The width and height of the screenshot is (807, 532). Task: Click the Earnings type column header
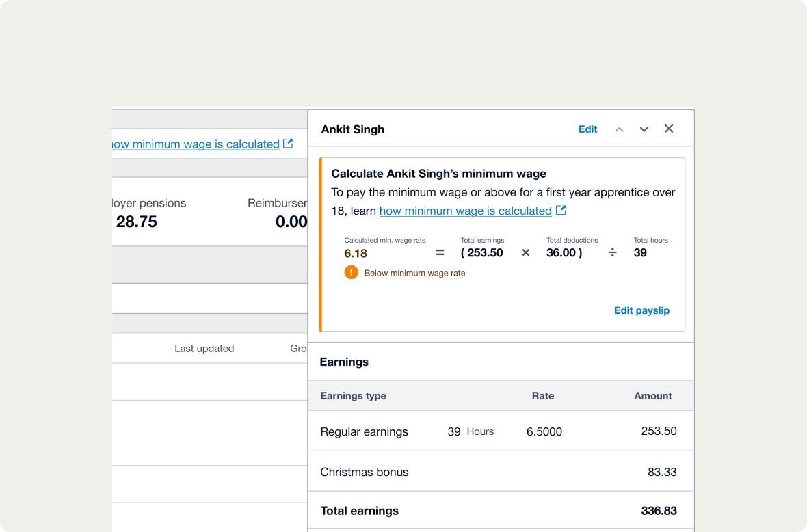click(x=353, y=396)
